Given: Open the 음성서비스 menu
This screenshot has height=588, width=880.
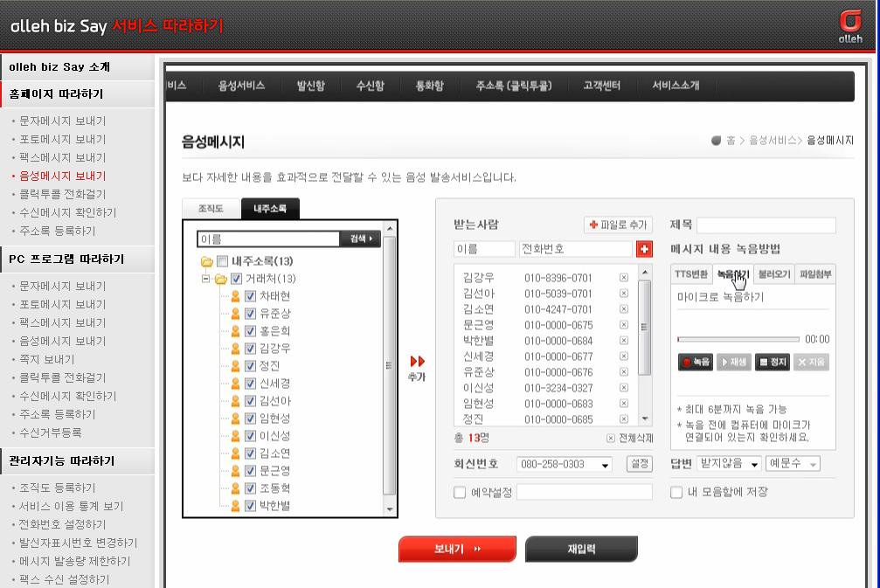Looking at the screenshot, I should pos(241,86).
